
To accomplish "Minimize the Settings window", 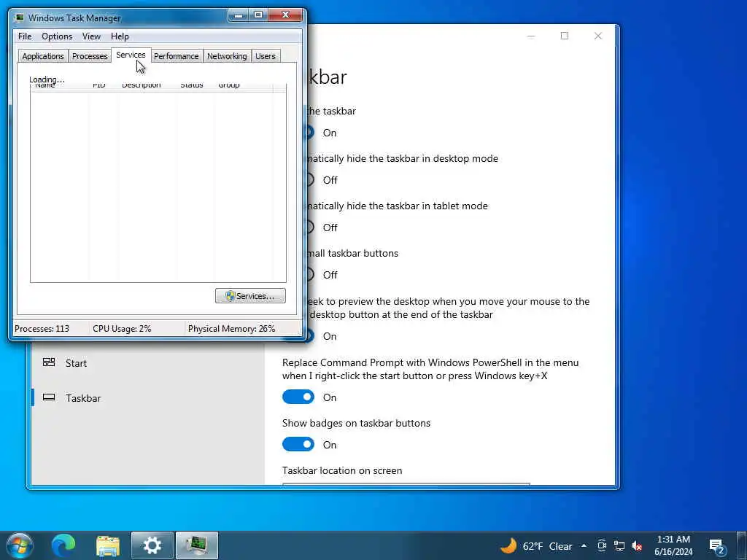I will 531,36.
